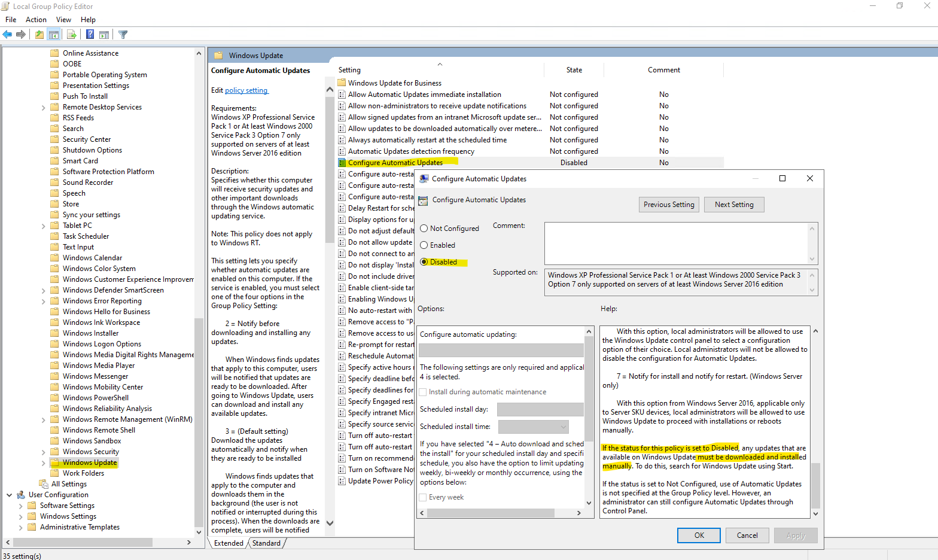Select the Disabled radio button
This screenshot has height=560, width=938.
pos(424,262)
